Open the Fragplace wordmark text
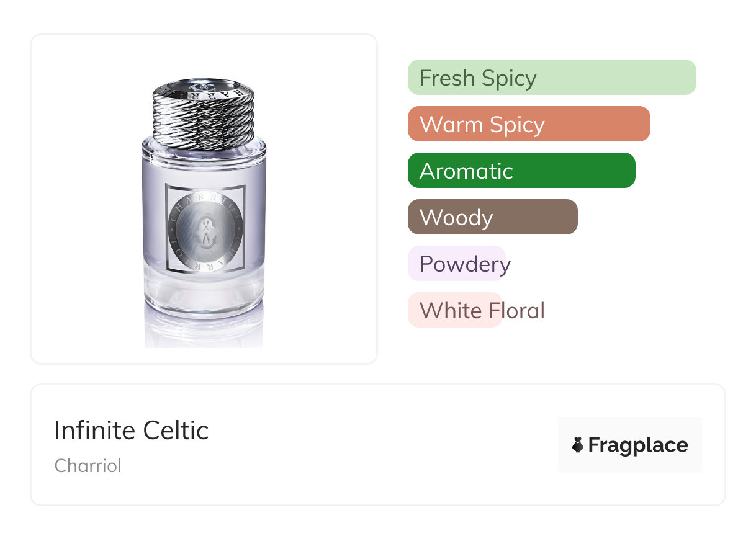This screenshot has width=756, height=536. point(638,445)
